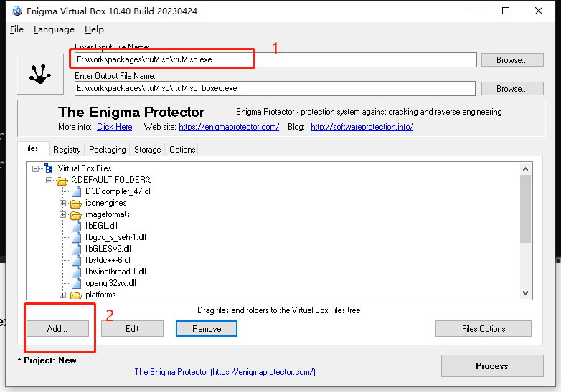The height and width of the screenshot is (392, 561).
Task: Open the Help menu
Action: coord(94,29)
